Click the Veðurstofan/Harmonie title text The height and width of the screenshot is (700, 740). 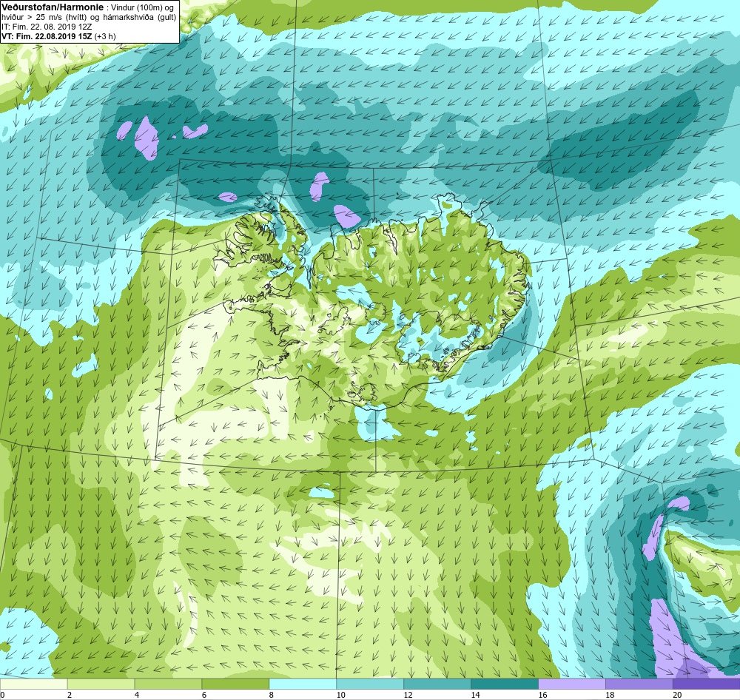(52, 7)
